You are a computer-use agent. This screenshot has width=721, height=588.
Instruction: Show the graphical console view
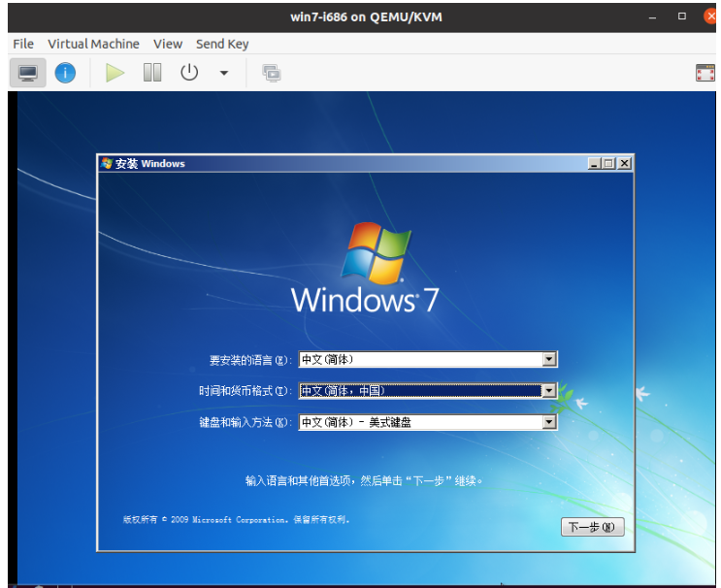pyautogui.click(x=27, y=73)
